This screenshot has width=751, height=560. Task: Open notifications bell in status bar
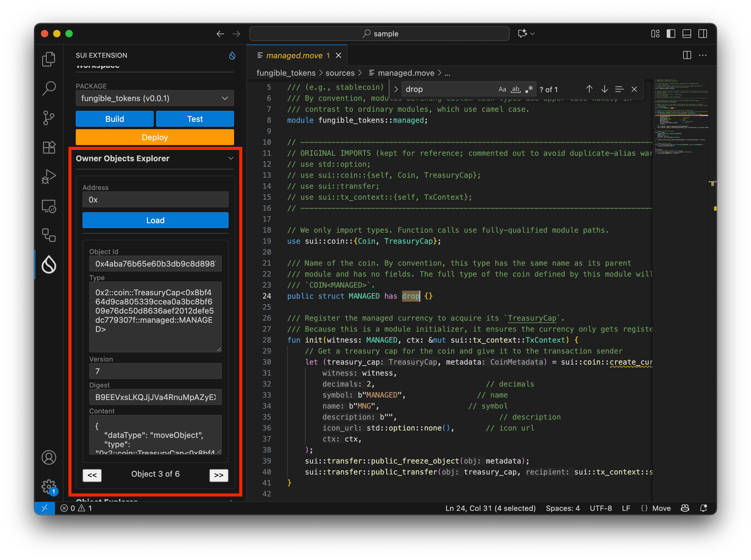(x=704, y=508)
